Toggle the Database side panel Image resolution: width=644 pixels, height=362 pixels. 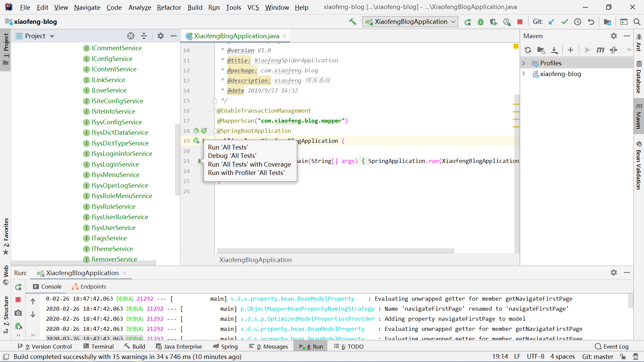coord(639,77)
